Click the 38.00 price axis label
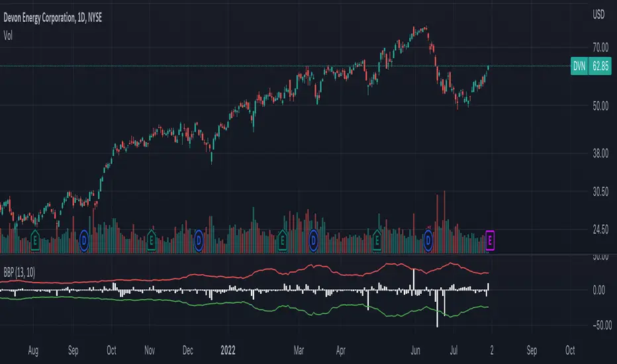Screen dimensions: 617x364 [x=600, y=154]
